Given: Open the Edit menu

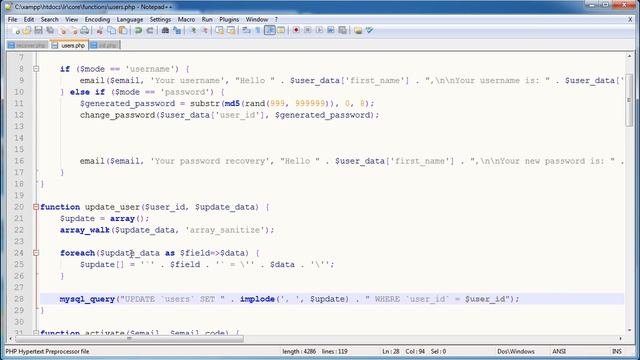Looking at the screenshot, I should coord(29,19).
